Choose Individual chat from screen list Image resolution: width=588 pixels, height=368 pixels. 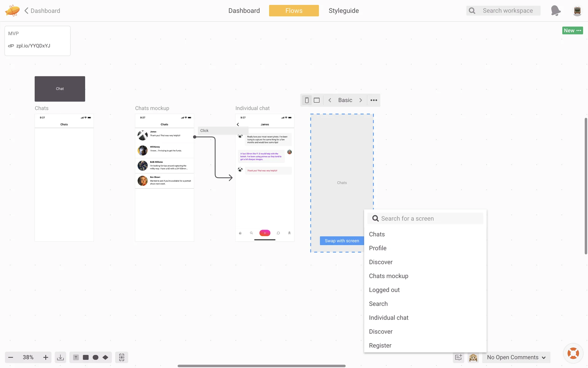click(x=389, y=318)
